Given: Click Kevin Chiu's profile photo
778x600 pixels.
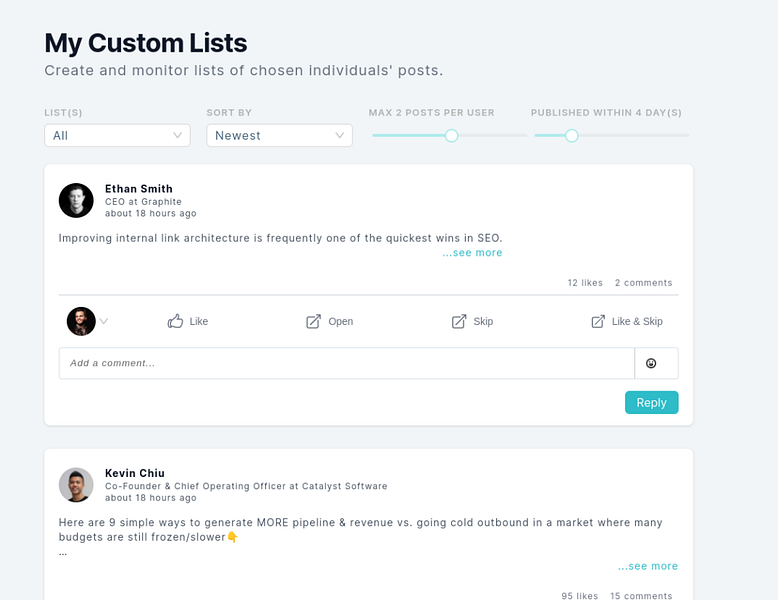Looking at the screenshot, I should [x=76, y=485].
